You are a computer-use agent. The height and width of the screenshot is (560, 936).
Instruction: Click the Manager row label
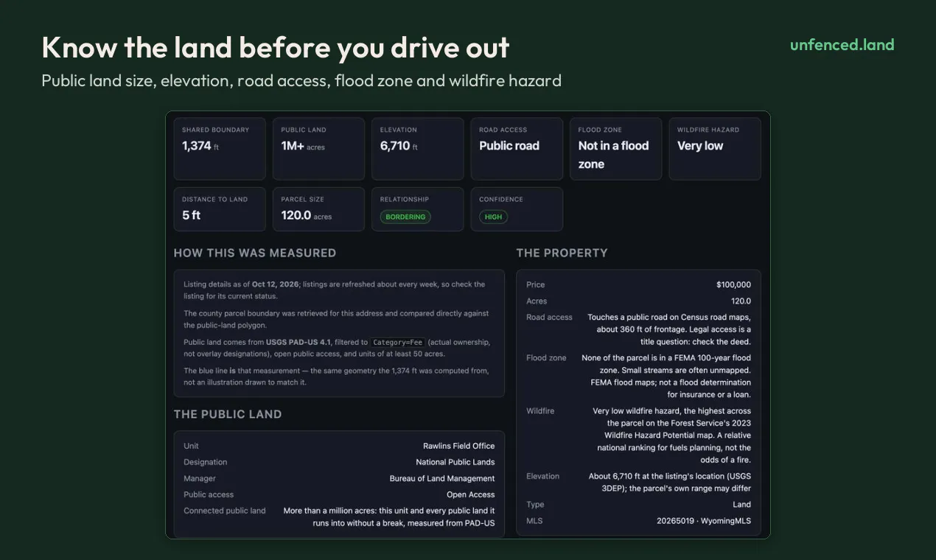click(200, 478)
